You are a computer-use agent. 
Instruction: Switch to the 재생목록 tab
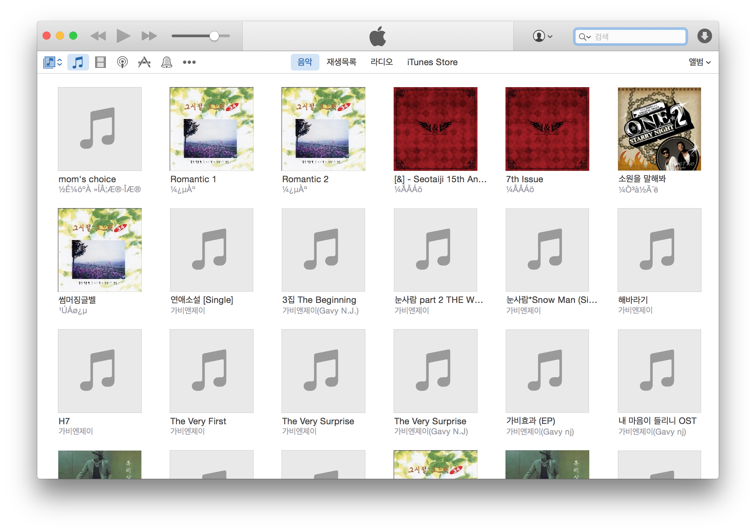click(341, 62)
